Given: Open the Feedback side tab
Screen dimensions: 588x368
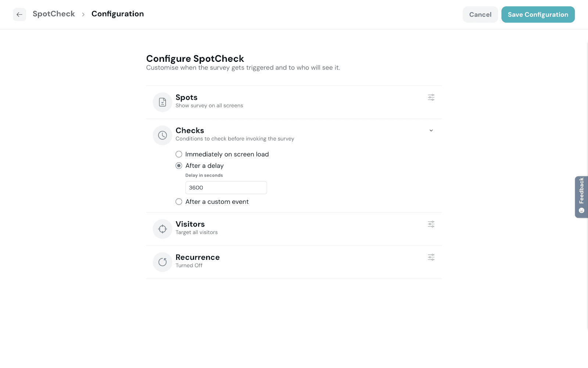Looking at the screenshot, I should 581,197.
